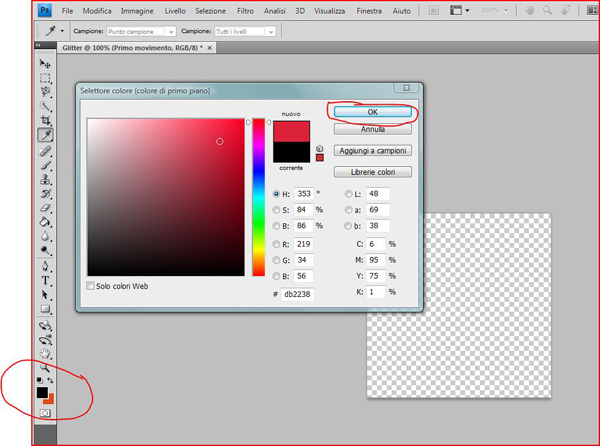Open the Immagine menu
The image size is (600, 446).
[137, 11]
